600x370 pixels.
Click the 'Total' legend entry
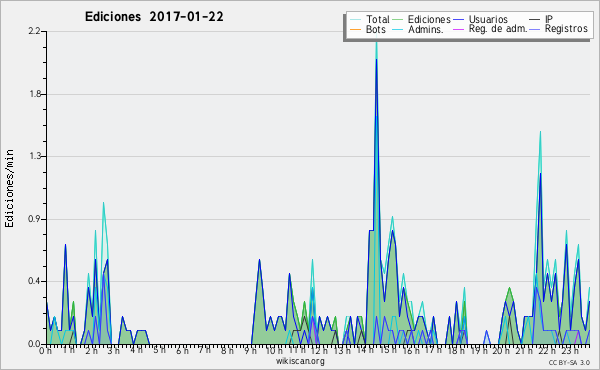370,19
